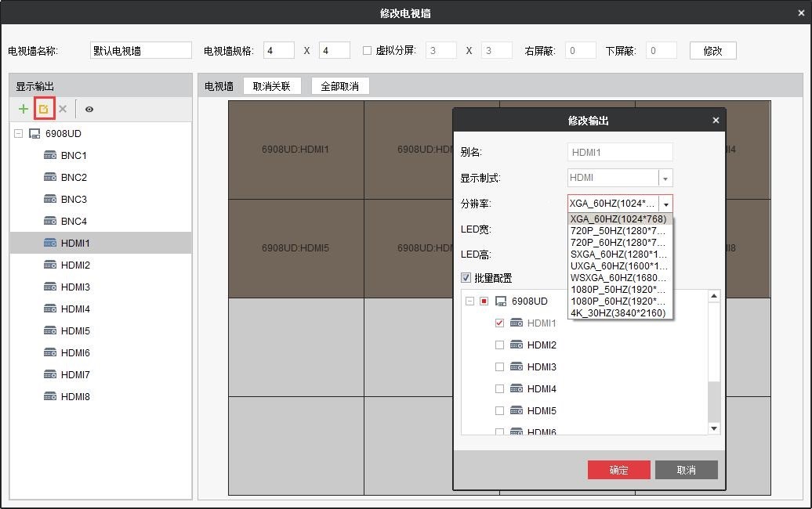The image size is (812, 509).
Task: Click the gray delete X icon
Action: [x=63, y=109]
